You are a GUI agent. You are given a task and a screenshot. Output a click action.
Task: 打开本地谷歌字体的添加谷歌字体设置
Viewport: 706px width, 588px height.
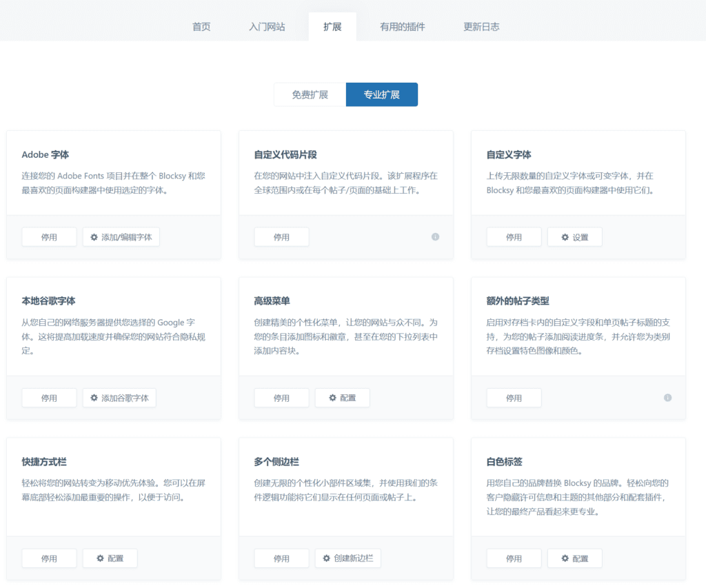[x=119, y=398]
